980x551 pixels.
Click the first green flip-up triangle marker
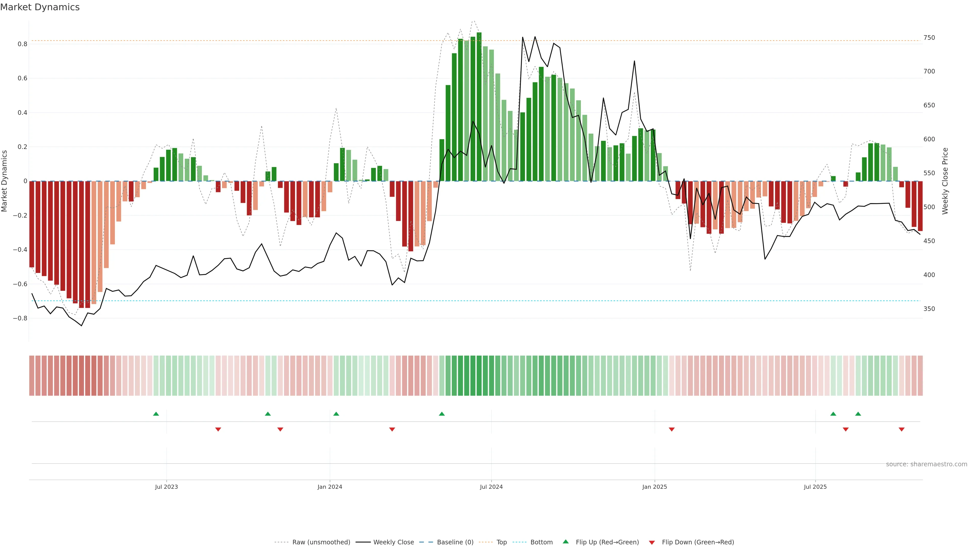point(156,414)
